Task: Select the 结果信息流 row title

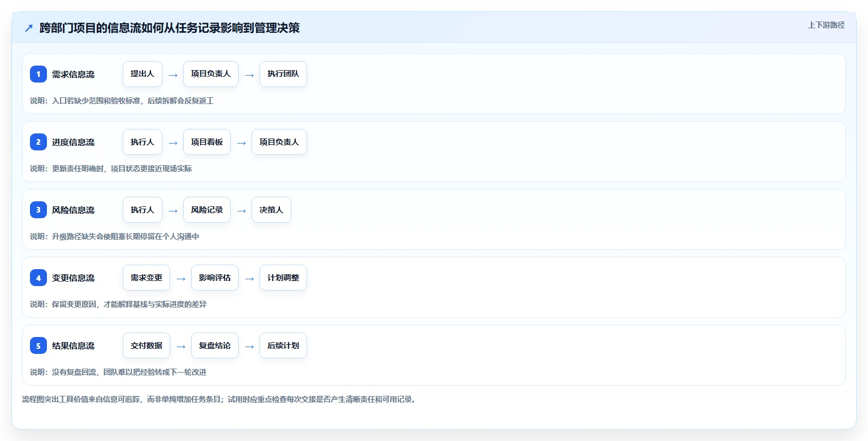Action: click(x=73, y=345)
